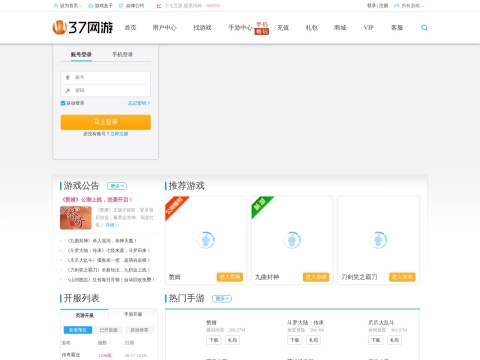Click 登录 in the top bar
Screen dimensions: 480x360
pyautogui.click(x=372, y=6)
